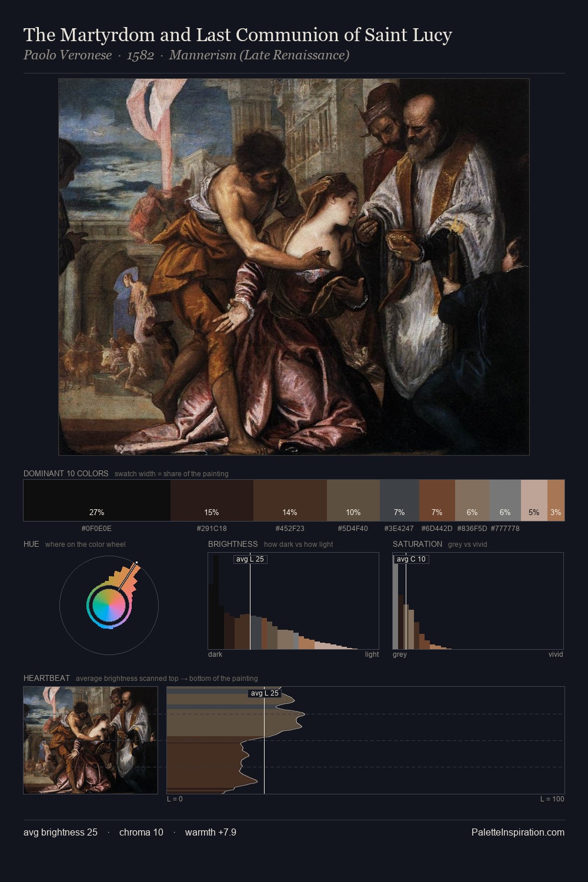Viewport: 588px width, 882px height.
Task: Click the hex code #452F23
Action: click(290, 529)
